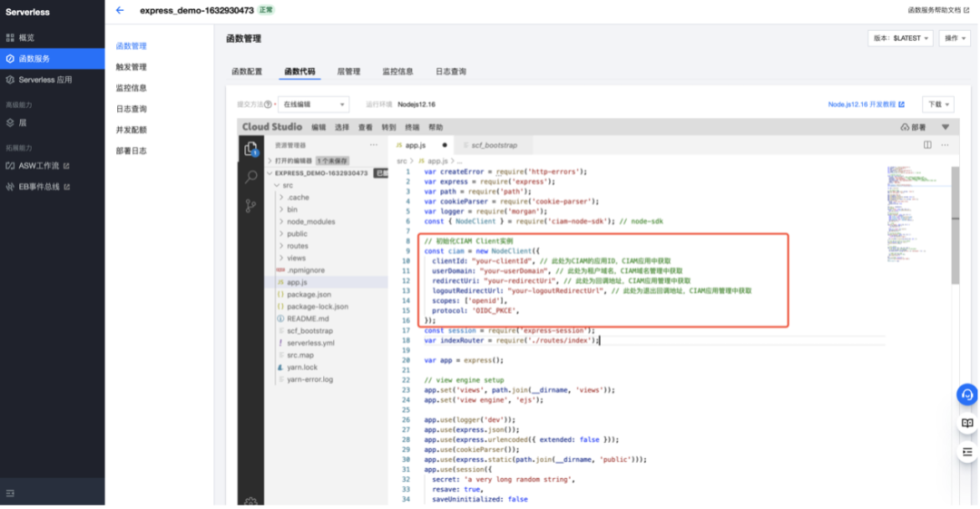980x509 pixels.
Task: Open the 下载 download dropdown
Action: point(938,104)
